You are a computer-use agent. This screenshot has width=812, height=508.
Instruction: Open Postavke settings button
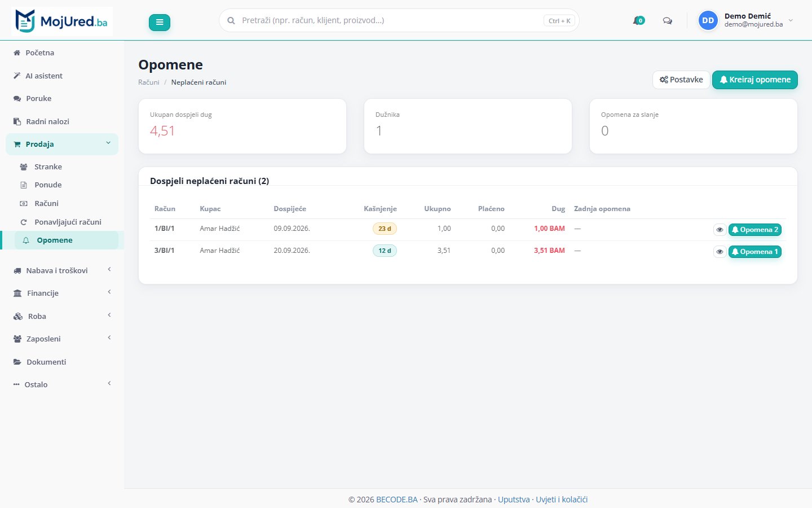[x=681, y=80]
